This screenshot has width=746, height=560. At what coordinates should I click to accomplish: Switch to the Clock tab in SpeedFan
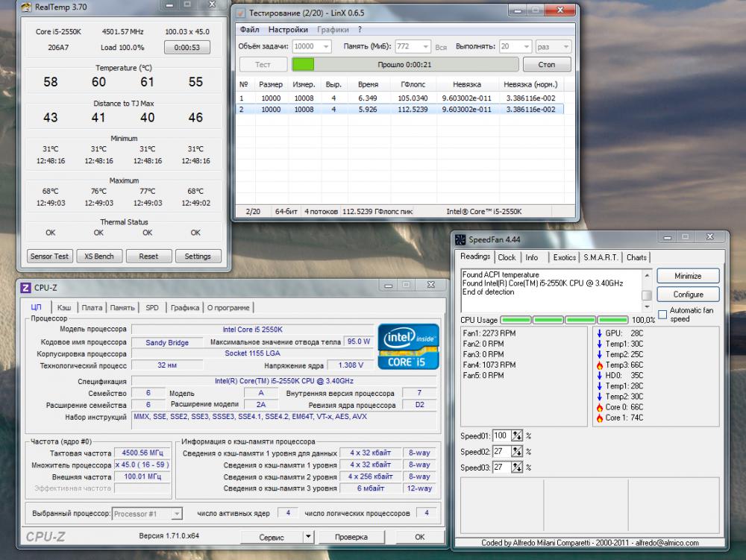pos(507,257)
